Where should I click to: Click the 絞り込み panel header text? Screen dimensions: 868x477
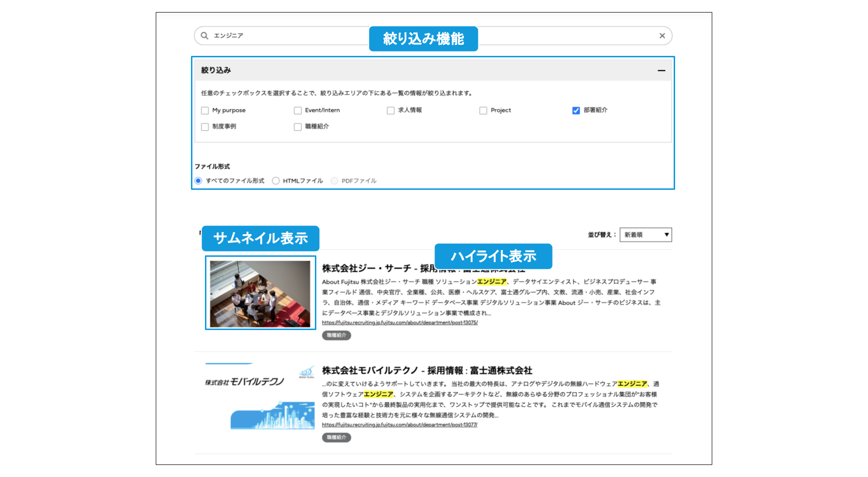(x=216, y=70)
